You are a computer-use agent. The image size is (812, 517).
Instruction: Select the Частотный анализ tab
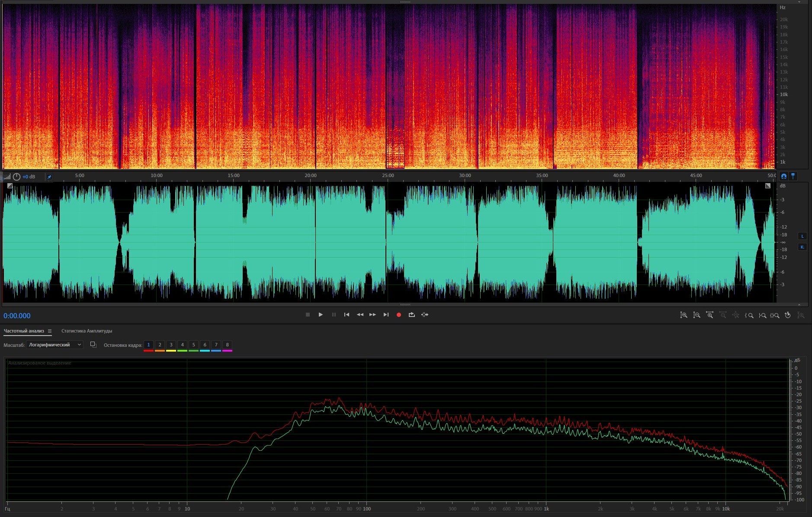point(24,331)
